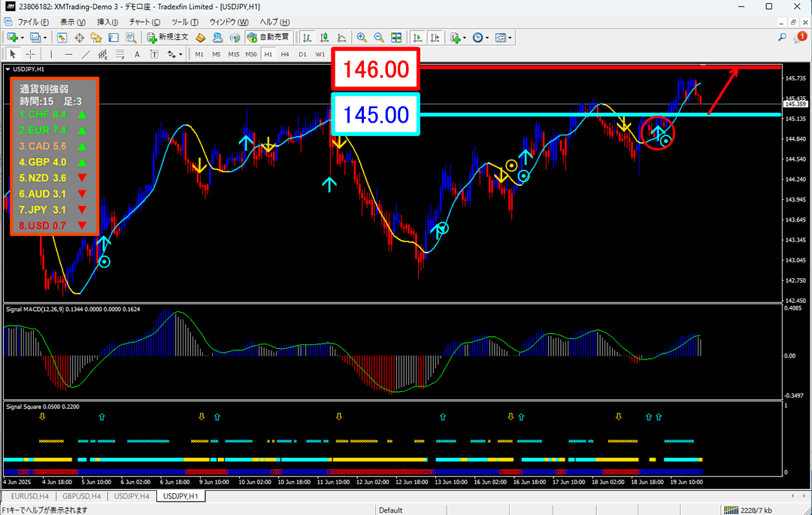Click the Signal MACD(12,26,9) indicator label
This screenshot has width=812, height=515.
point(73,309)
